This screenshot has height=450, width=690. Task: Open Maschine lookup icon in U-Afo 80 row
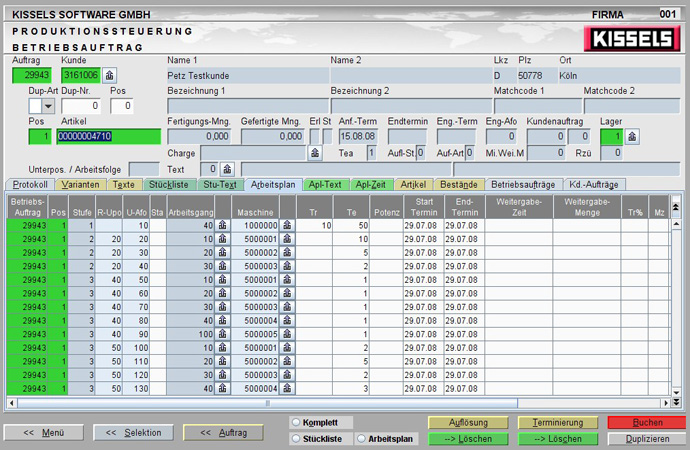pos(287,321)
